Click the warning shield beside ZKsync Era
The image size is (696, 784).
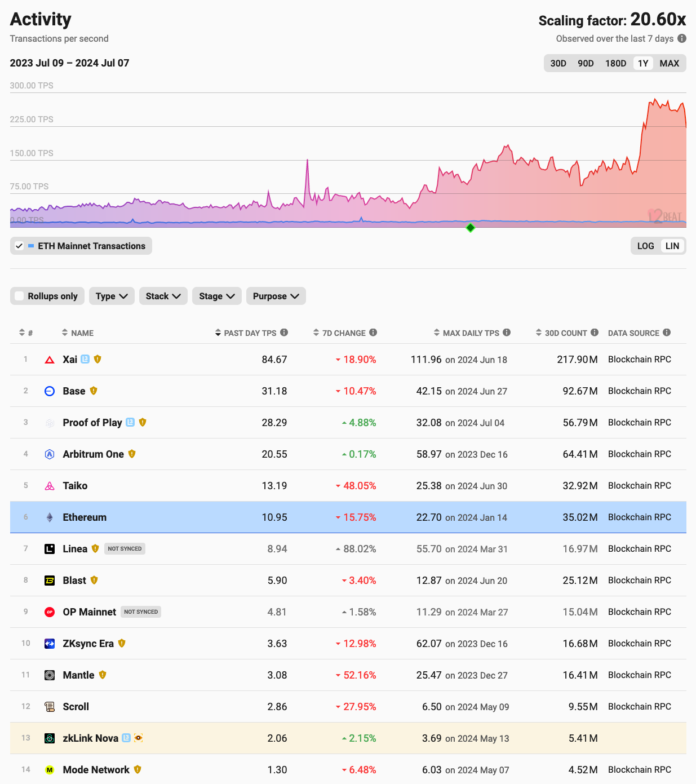coord(122,643)
